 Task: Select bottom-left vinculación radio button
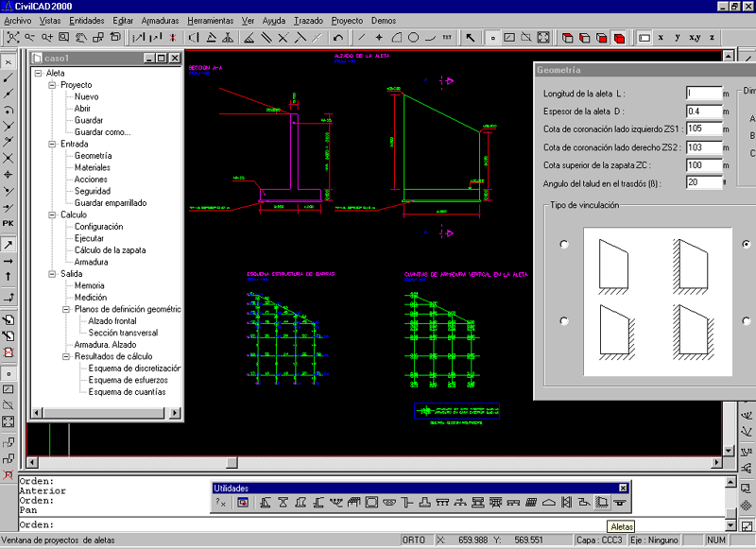pos(564,320)
